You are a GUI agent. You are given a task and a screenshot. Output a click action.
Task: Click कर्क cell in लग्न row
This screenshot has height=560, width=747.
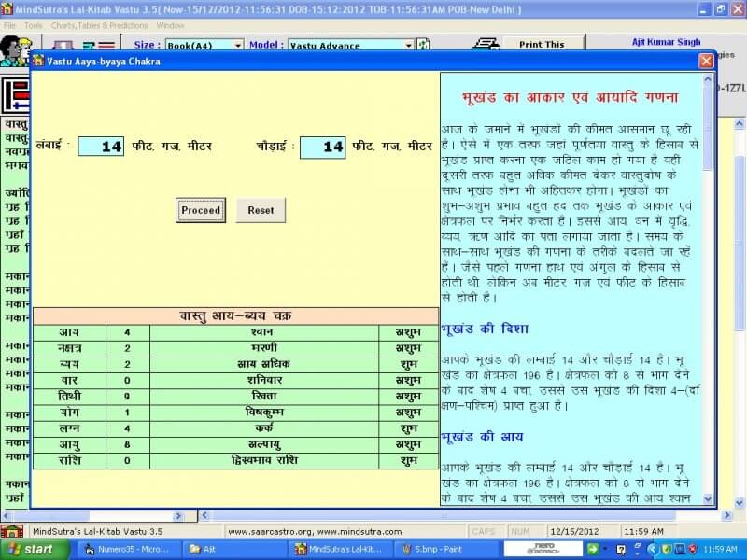click(x=264, y=428)
